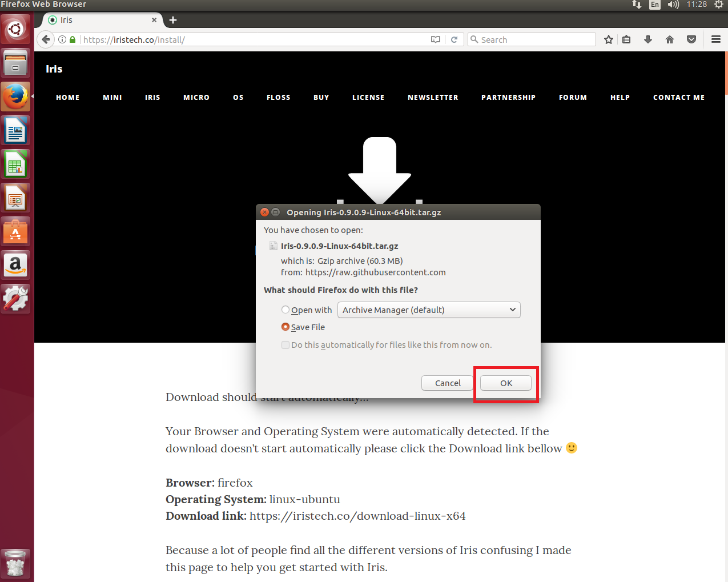Close the Iris browser tab

154,20
